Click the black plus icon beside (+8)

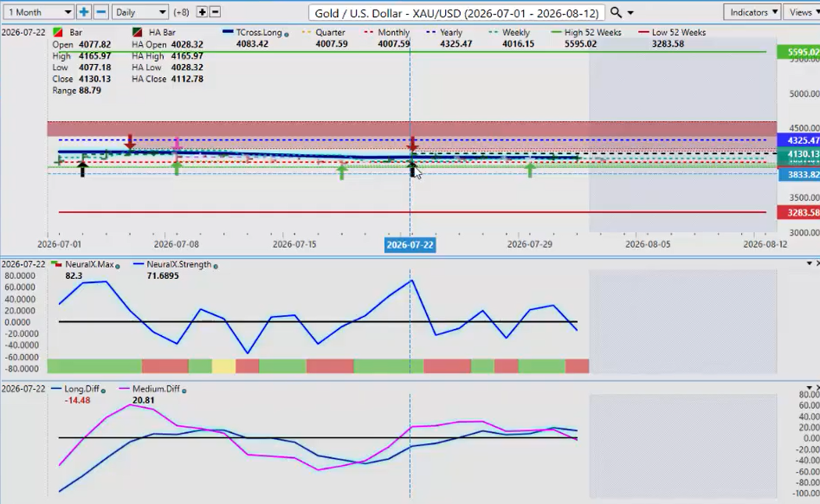click(203, 12)
